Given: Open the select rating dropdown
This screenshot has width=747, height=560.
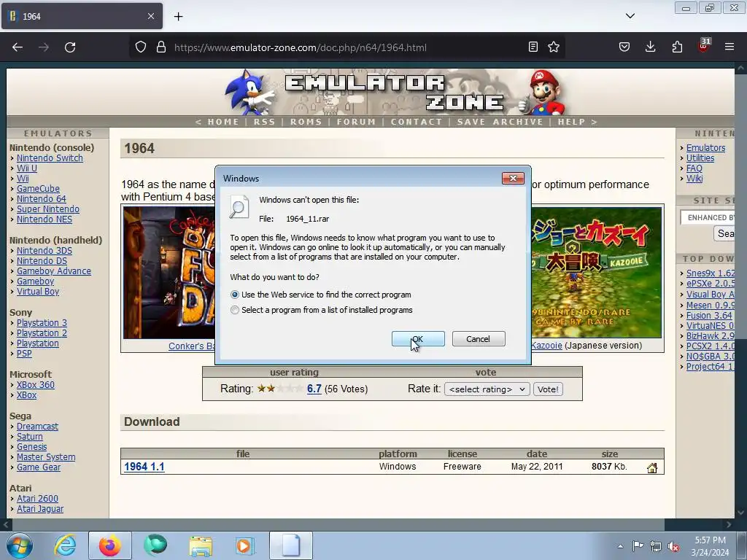Looking at the screenshot, I should pyautogui.click(x=487, y=389).
